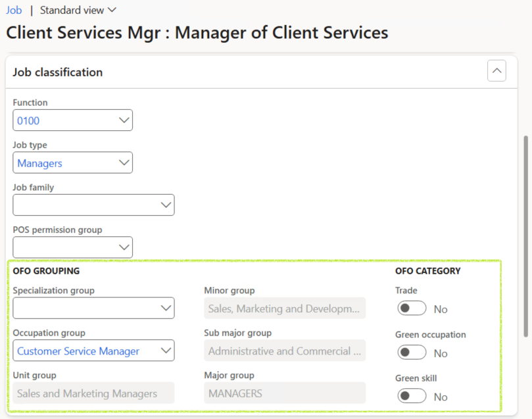Open the Standard view selector
Screen dimensions: 532x419
(x=78, y=10)
